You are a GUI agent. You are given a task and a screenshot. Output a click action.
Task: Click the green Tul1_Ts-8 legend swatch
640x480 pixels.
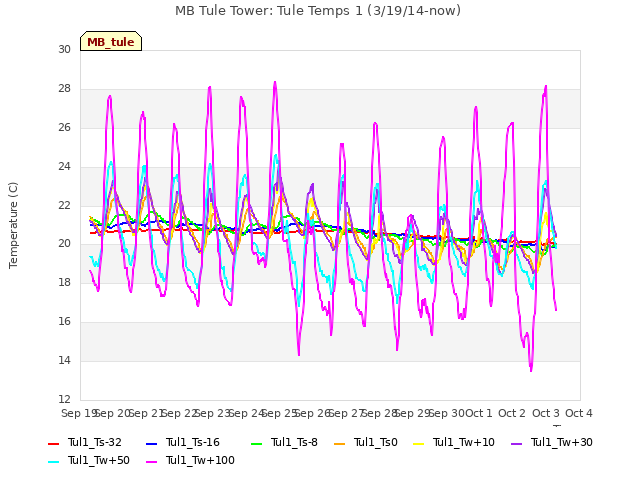click(256, 444)
